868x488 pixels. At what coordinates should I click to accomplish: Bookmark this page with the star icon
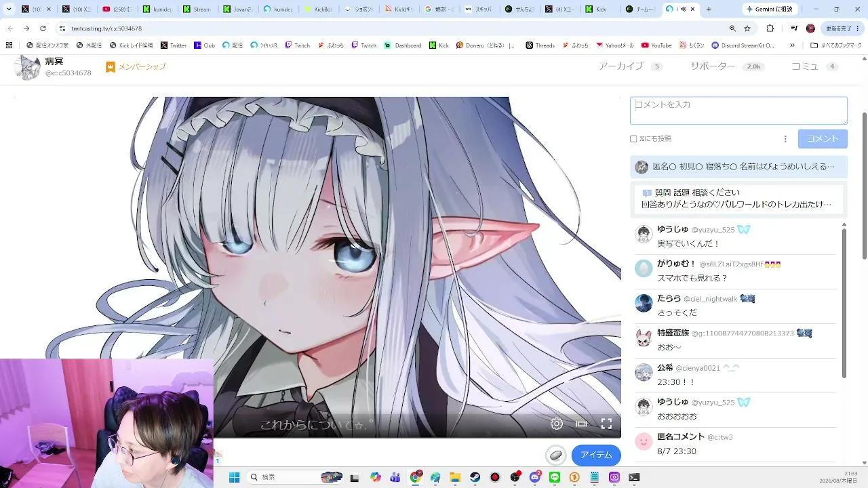[x=747, y=28]
